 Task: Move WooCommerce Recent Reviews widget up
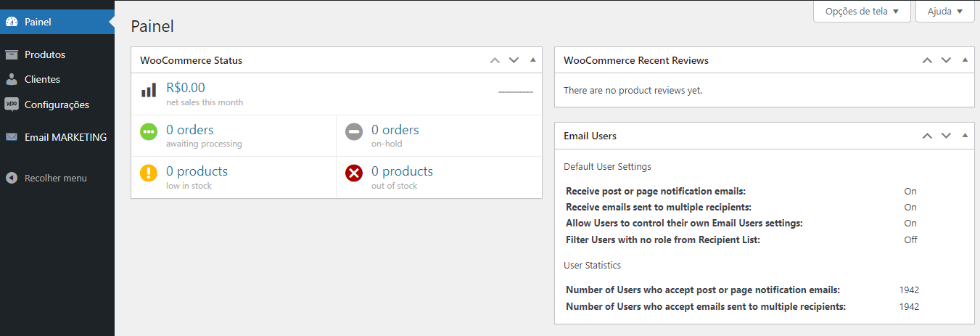tap(927, 60)
